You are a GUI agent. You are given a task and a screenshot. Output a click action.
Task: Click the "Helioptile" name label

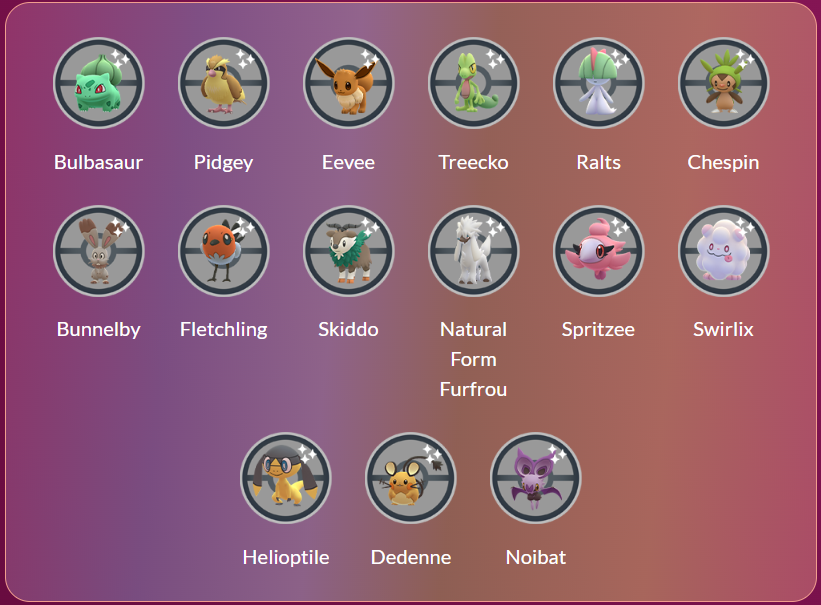[285, 557]
